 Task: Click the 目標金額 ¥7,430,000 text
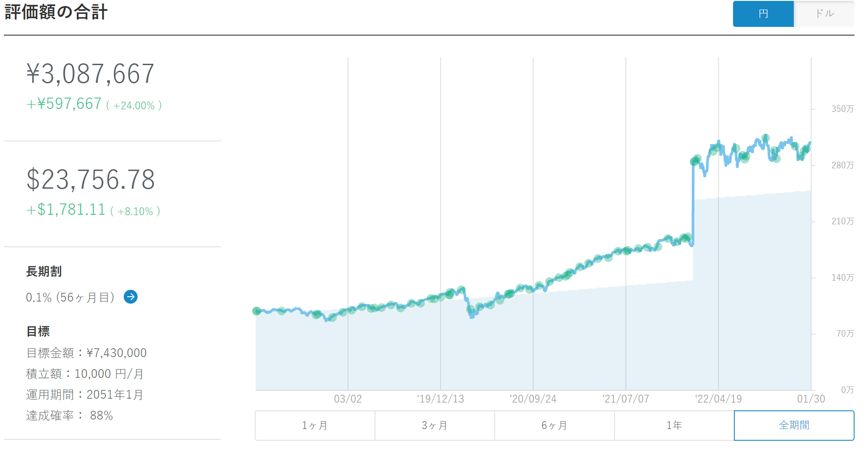point(86,353)
